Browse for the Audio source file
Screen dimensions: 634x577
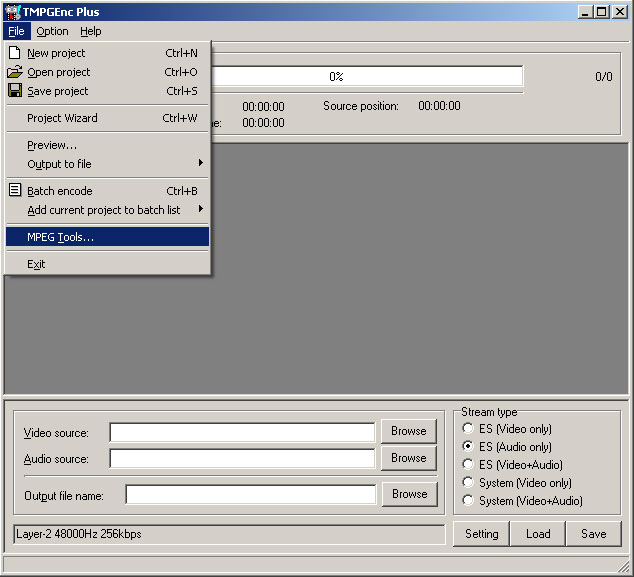tap(409, 458)
